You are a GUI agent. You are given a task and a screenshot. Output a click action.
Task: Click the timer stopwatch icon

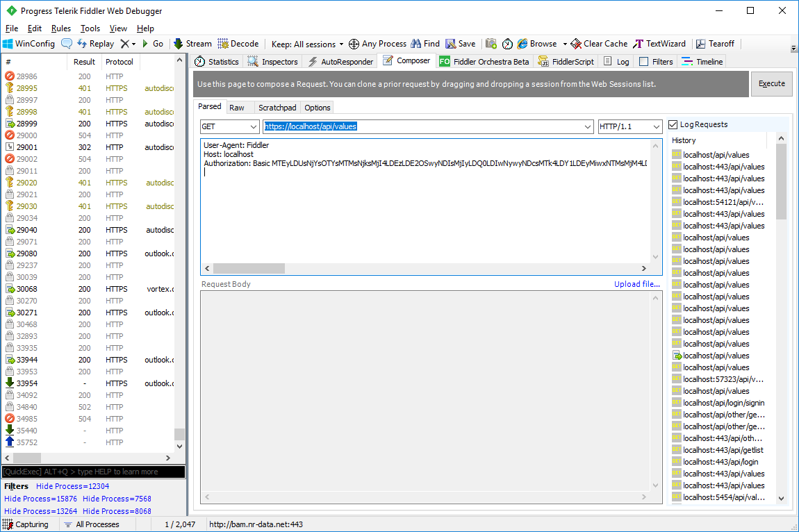(507, 44)
